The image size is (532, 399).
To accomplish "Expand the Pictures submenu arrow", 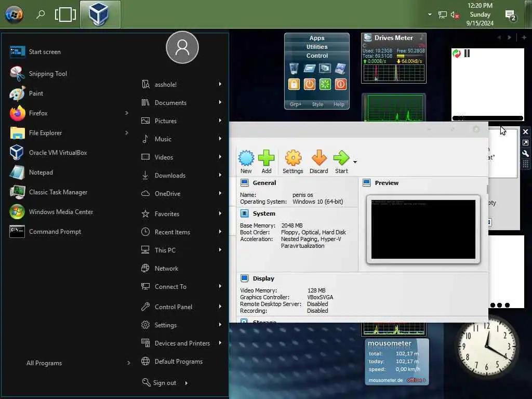I will pos(220,121).
